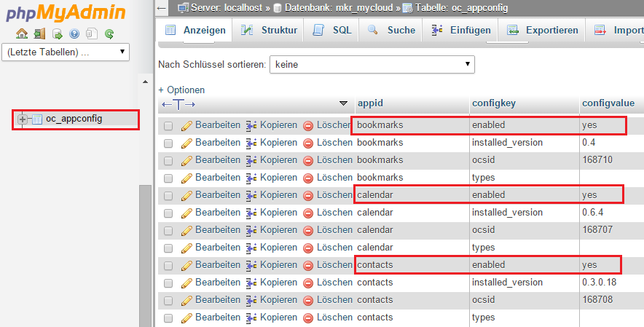The height and width of the screenshot is (327, 644).
Task: Open the Letzte Tabellen dropdown
Action: [x=66, y=52]
